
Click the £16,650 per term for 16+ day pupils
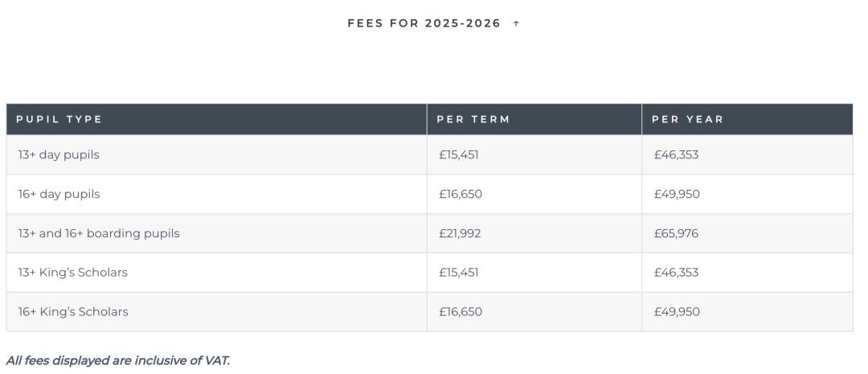coord(461,195)
